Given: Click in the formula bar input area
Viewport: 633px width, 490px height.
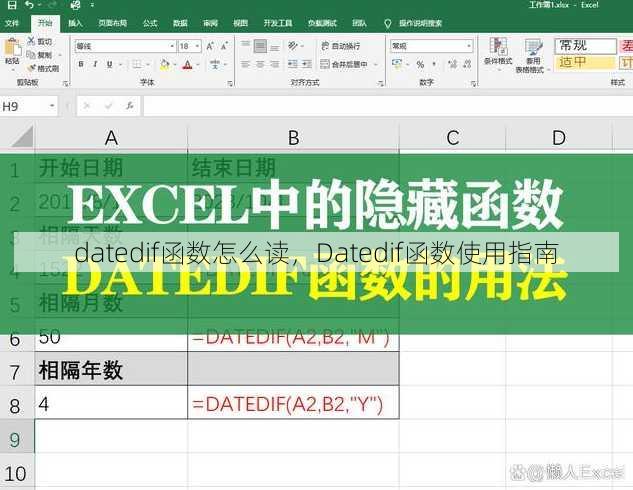Looking at the screenshot, I should click(x=388, y=106).
